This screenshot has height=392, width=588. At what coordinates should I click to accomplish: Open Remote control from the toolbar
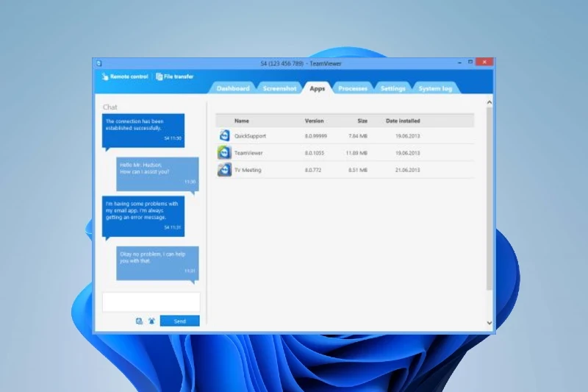(125, 76)
